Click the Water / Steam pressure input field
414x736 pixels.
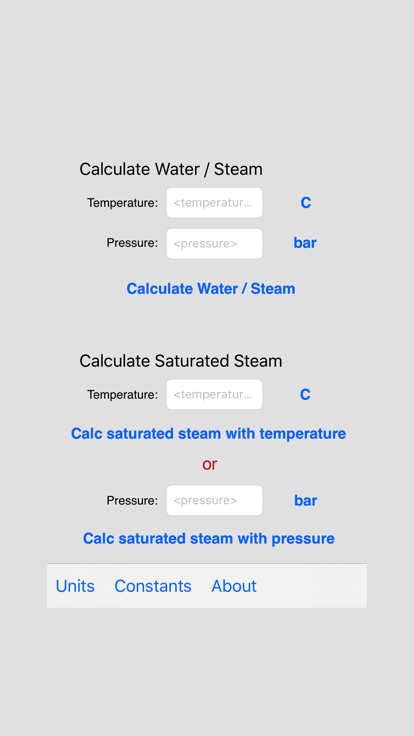pyautogui.click(x=215, y=244)
